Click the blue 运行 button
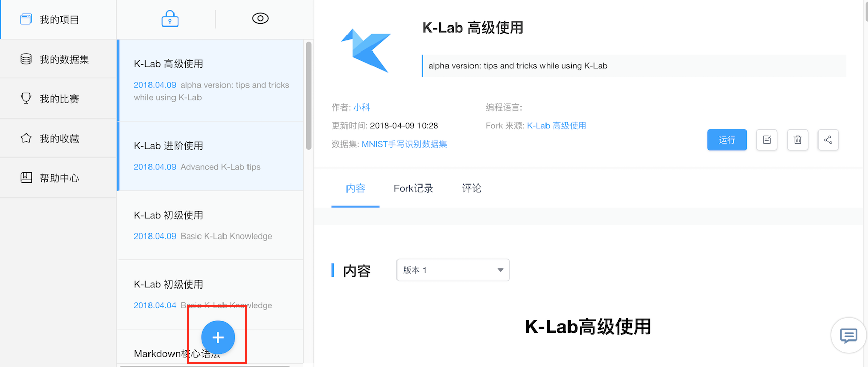The width and height of the screenshot is (868, 367). pyautogui.click(x=727, y=140)
